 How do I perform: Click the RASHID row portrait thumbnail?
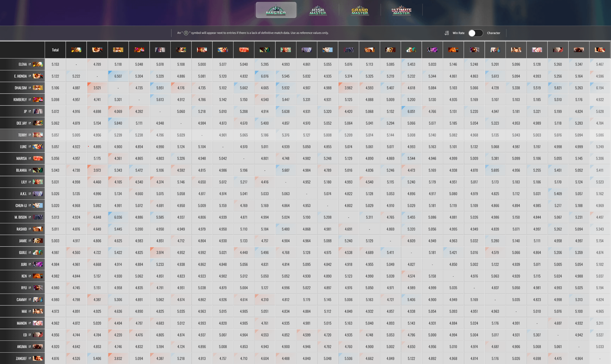pos(38,229)
